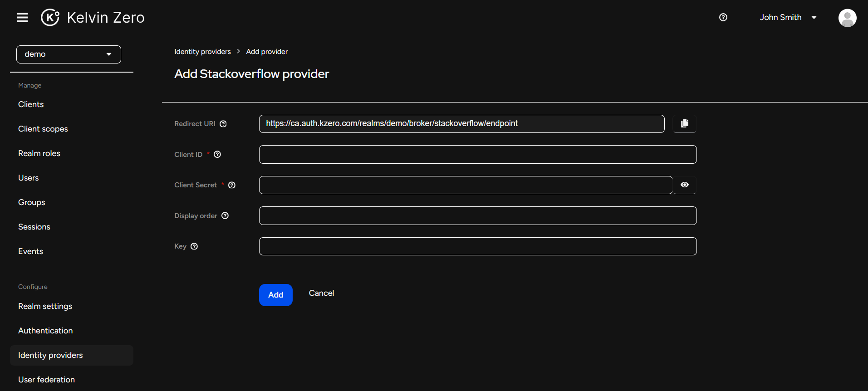Copy the Redirect URI to clipboard
The width and height of the screenshot is (868, 391).
(685, 123)
